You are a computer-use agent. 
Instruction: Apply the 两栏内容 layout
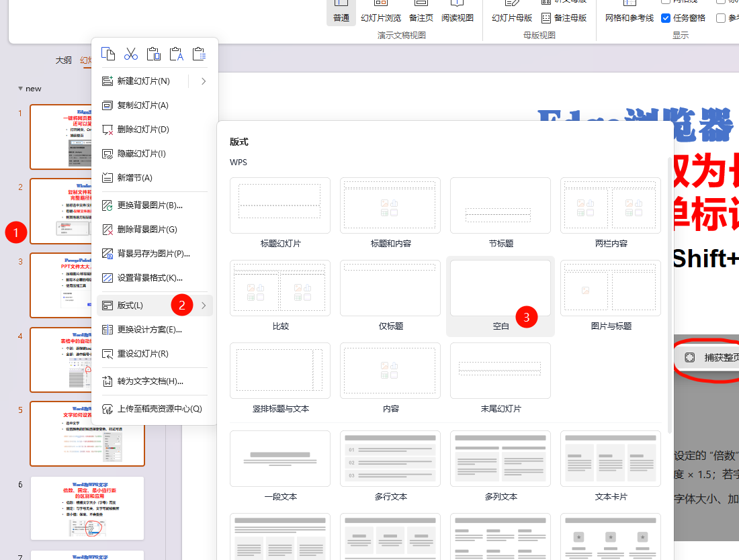click(611, 205)
